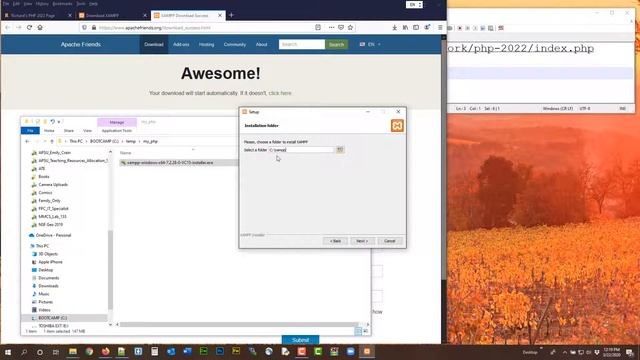The height and width of the screenshot is (360, 640).
Task: Select Downloads in navigation pane
Action: coord(48,286)
